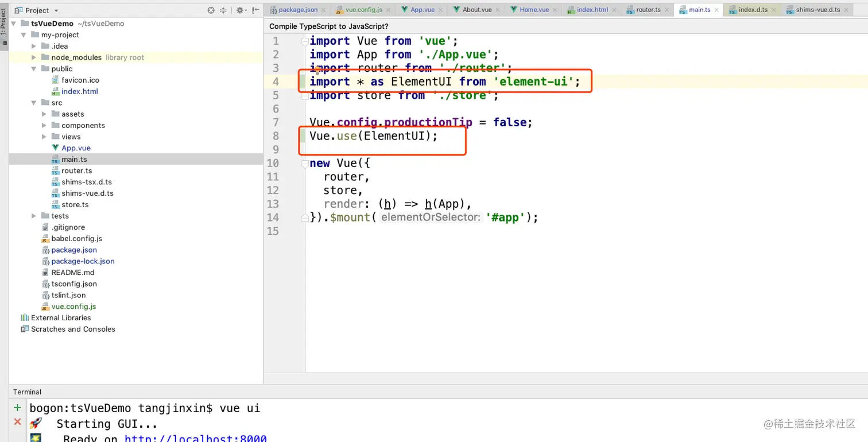Collapse the public folder
The width and height of the screenshot is (868, 442).
(x=34, y=69)
